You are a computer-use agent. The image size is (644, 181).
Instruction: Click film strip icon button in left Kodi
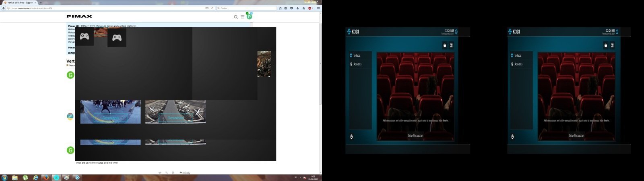(x=451, y=45)
